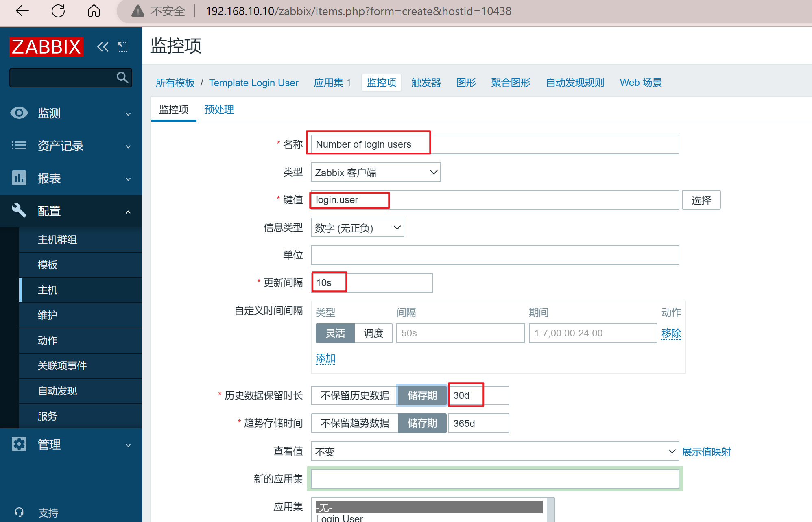This screenshot has width=812, height=522.
Task: Click 移除 custom interval link
Action: tap(671, 333)
